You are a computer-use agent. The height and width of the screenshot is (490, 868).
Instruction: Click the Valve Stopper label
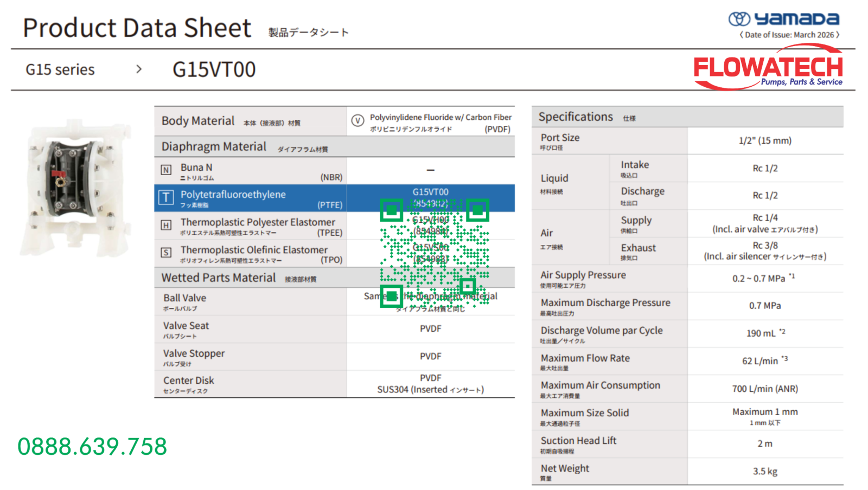194,353
